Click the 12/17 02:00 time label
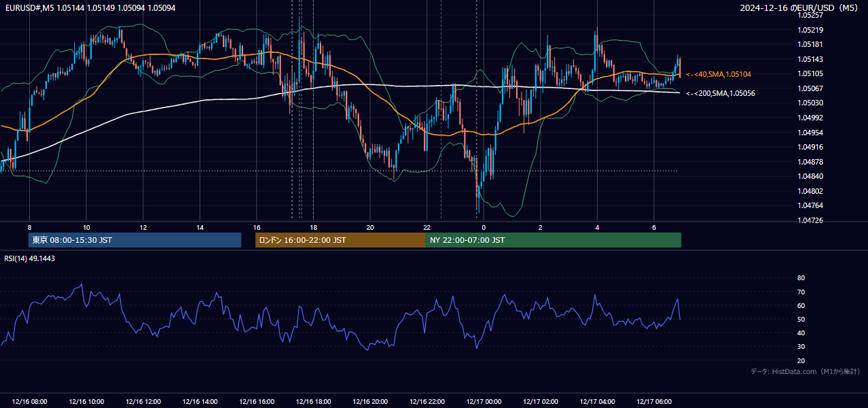This screenshot has width=868, height=408. pyautogui.click(x=540, y=402)
